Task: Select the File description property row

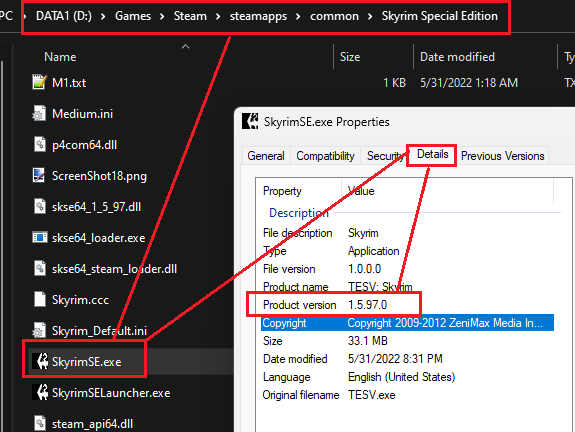Action: (x=407, y=233)
